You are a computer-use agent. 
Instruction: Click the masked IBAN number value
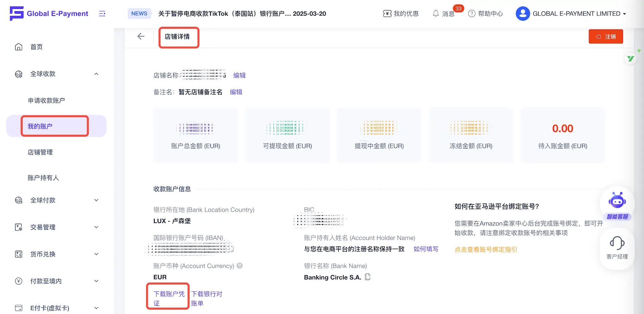click(x=190, y=249)
